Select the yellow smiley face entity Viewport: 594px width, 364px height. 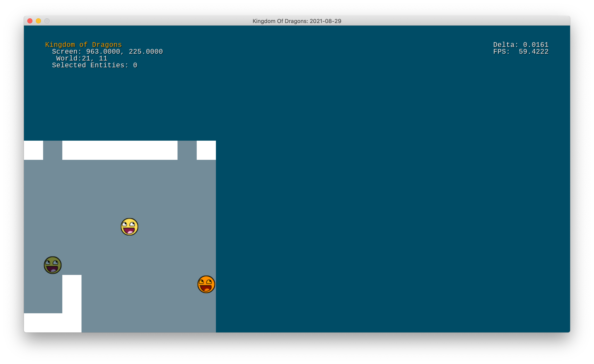click(x=130, y=227)
